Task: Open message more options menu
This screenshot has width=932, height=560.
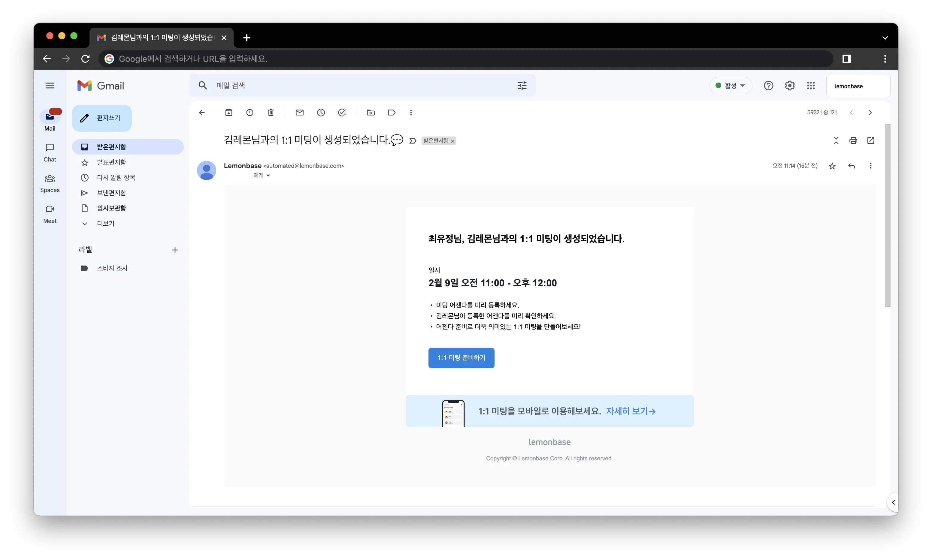Action: coord(871,166)
